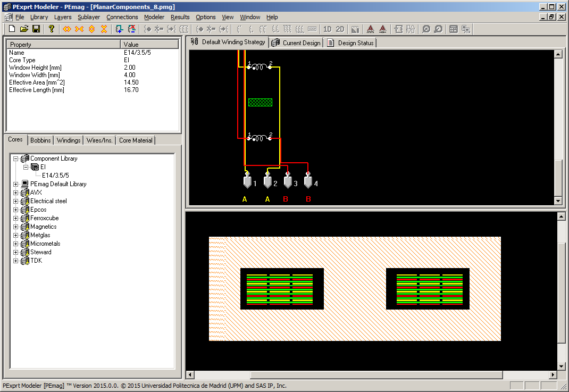Select the Metglas library label
Screen dimensions: 569x392
40,235
